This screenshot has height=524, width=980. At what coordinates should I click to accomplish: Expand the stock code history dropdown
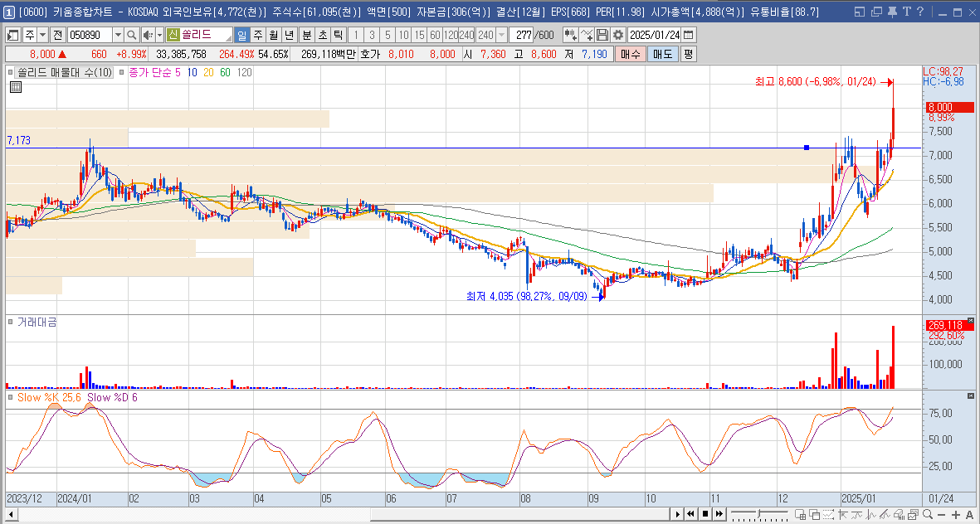[x=118, y=34]
